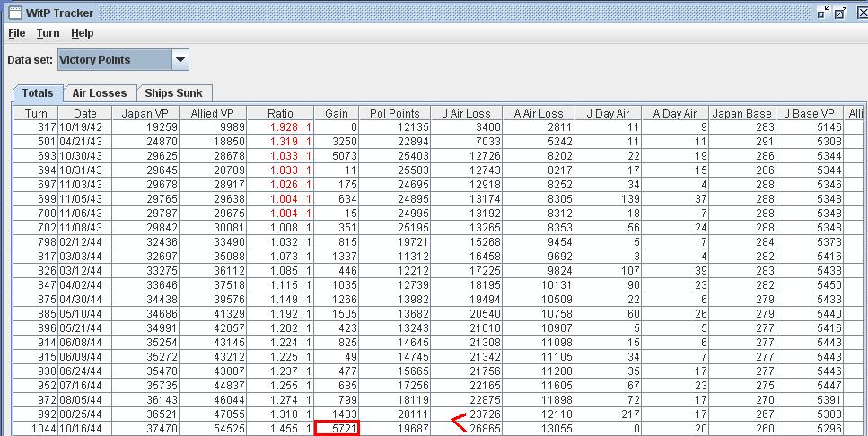Select J Air Loss cell 13265
Viewport: 868px width, 436px height.
(x=466, y=227)
